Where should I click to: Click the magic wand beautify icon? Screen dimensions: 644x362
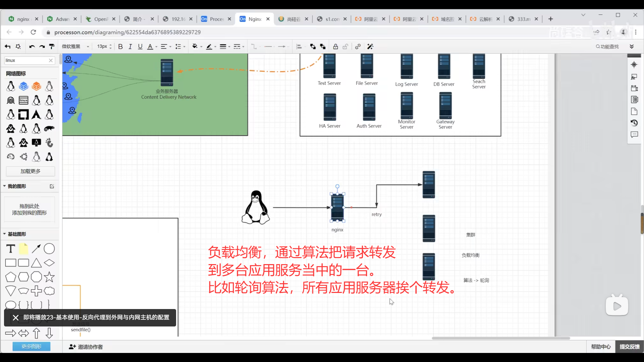point(370,47)
